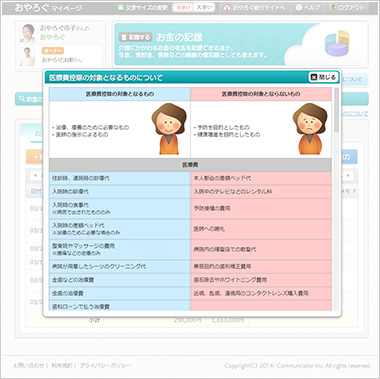The height and width of the screenshot is (379, 380).
Task: Click the gray 医療費 section header
Action: coord(190,165)
